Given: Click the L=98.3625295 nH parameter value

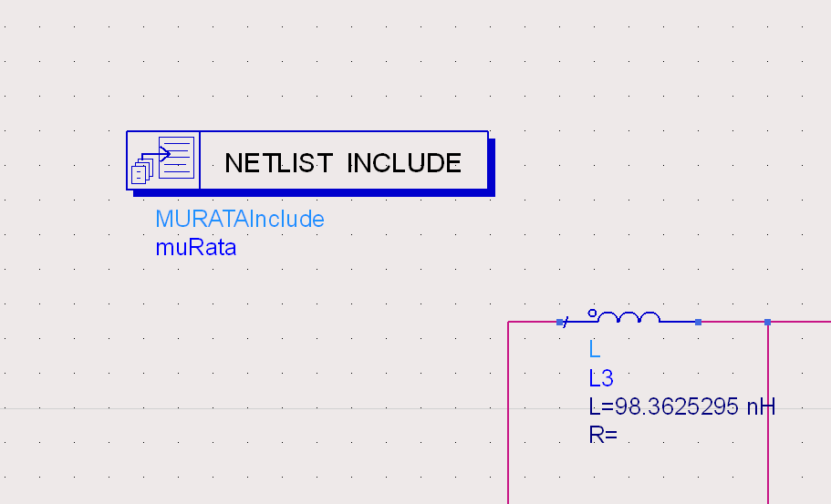Looking at the screenshot, I should click(x=682, y=406).
